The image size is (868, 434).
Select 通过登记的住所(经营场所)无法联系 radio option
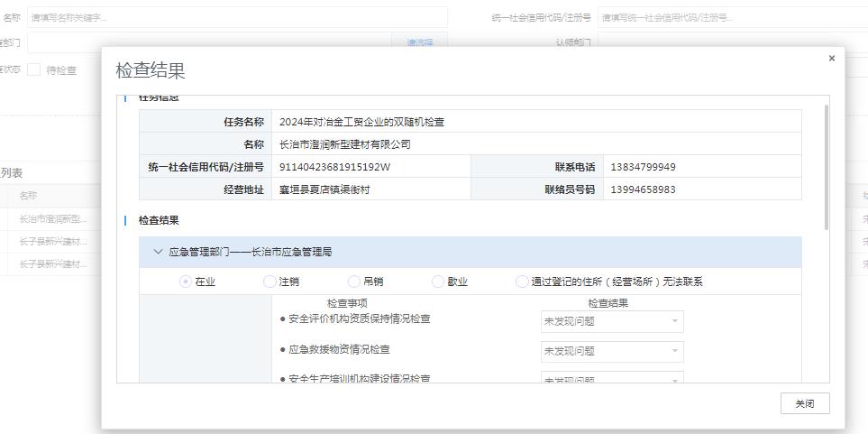522,282
